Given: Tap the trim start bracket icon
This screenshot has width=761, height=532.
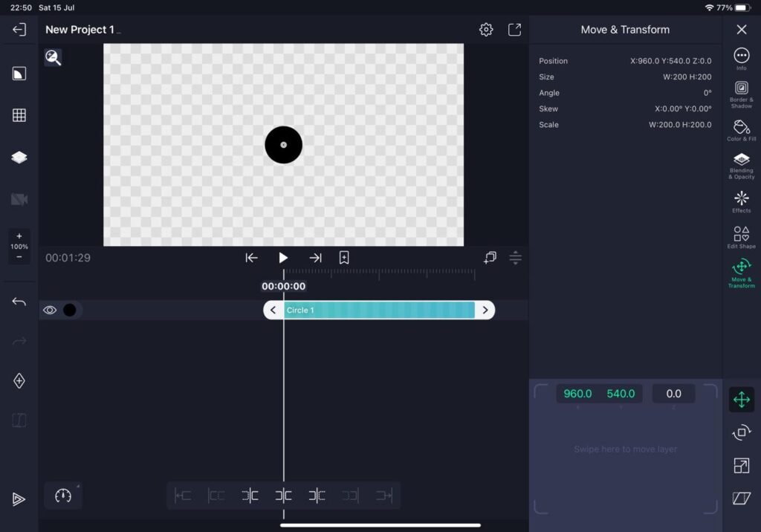Looking at the screenshot, I should pyautogui.click(x=216, y=496).
